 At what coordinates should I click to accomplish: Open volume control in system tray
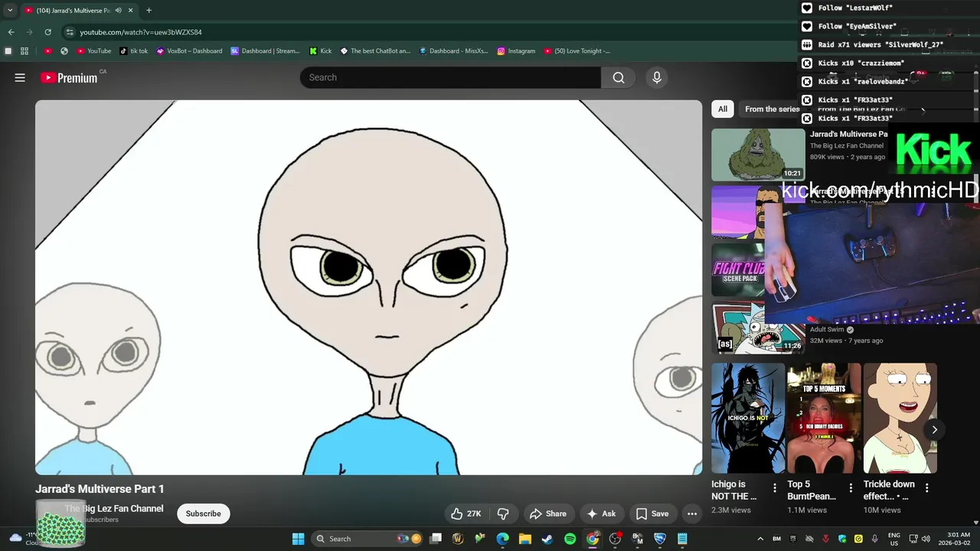(925, 539)
